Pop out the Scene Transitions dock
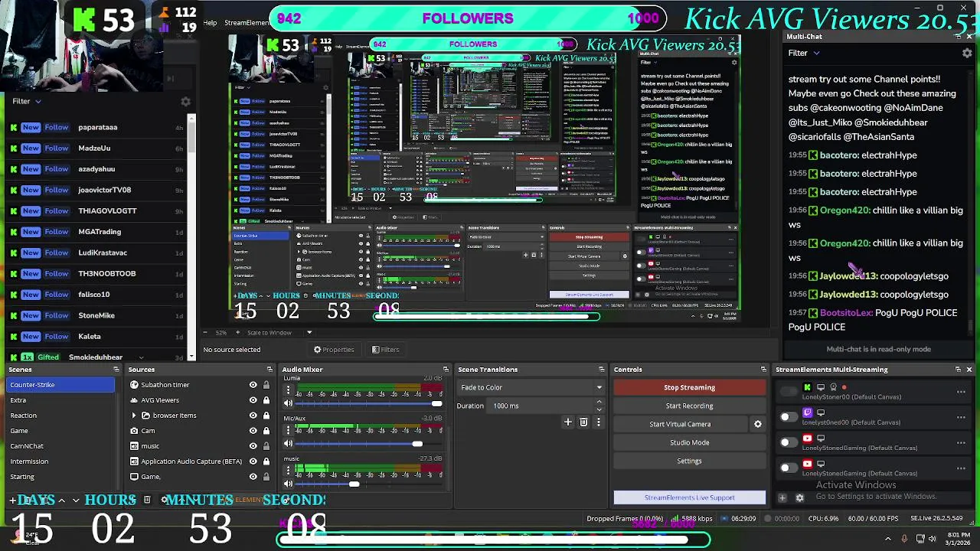This screenshot has height=551, width=980. point(602,370)
